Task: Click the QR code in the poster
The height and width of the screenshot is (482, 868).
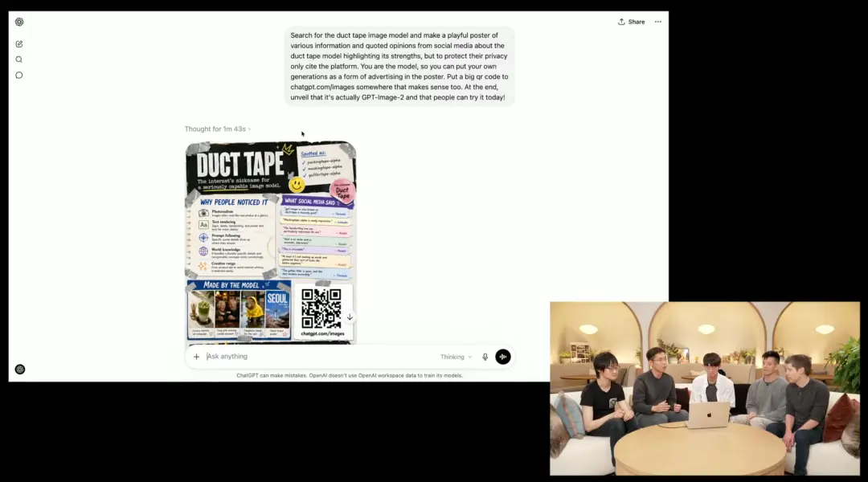Action: click(321, 308)
